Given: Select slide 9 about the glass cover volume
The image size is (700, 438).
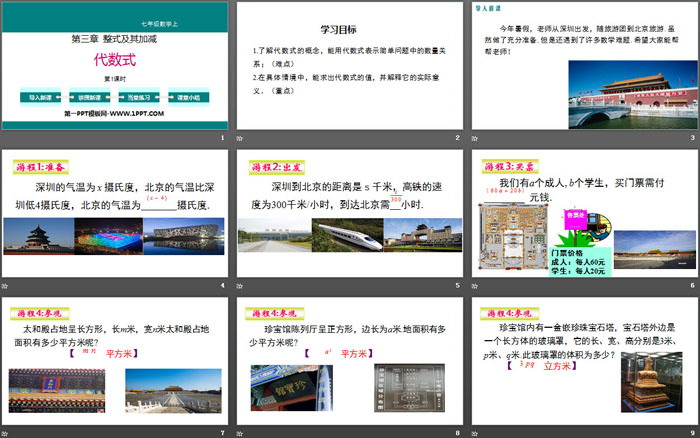Looking at the screenshot, I should 582,359.
